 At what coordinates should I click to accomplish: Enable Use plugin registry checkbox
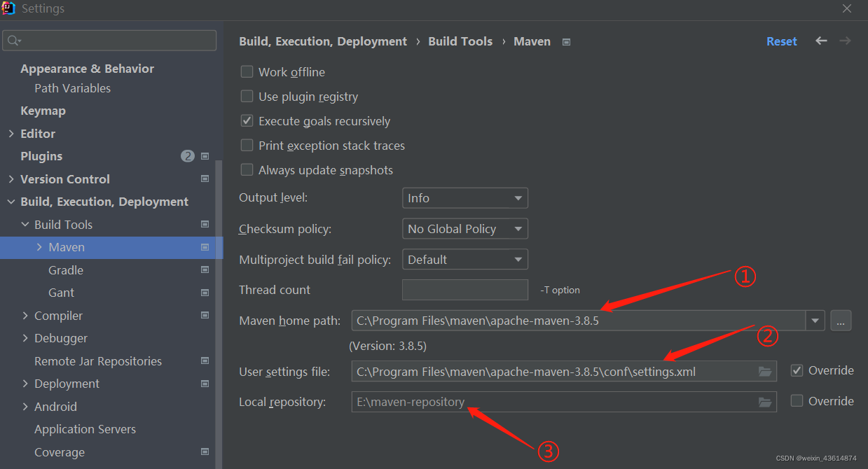click(247, 97)
